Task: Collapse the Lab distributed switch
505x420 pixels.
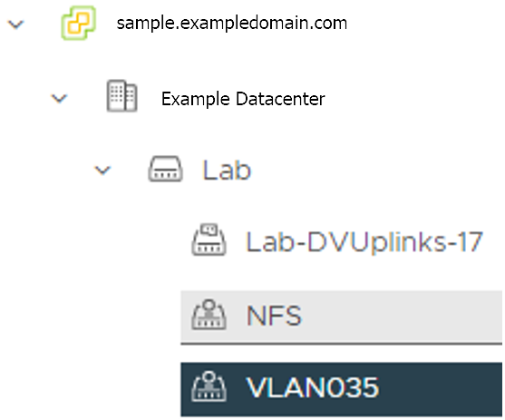Action: click(102, 170)
